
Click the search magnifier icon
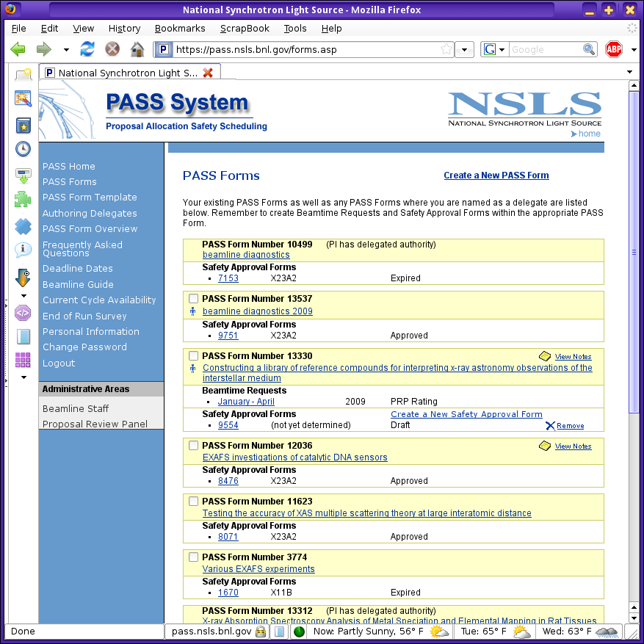click(589, 49)
